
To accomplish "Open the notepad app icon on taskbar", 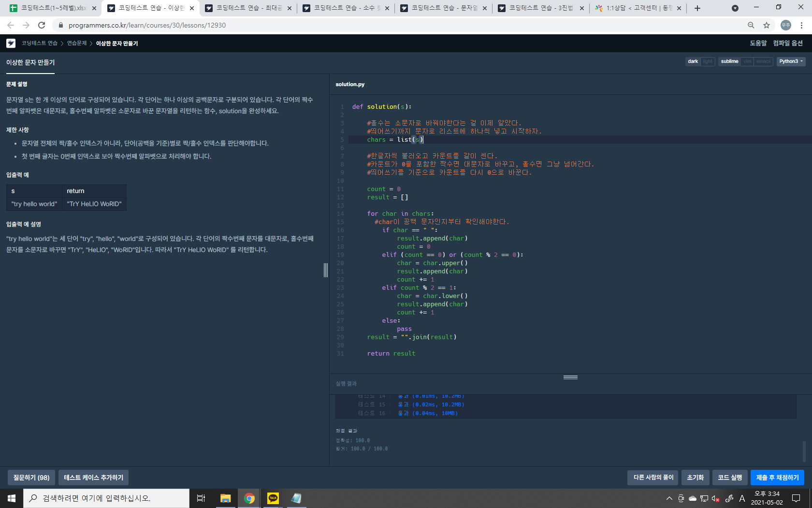I will click(296, 498).
